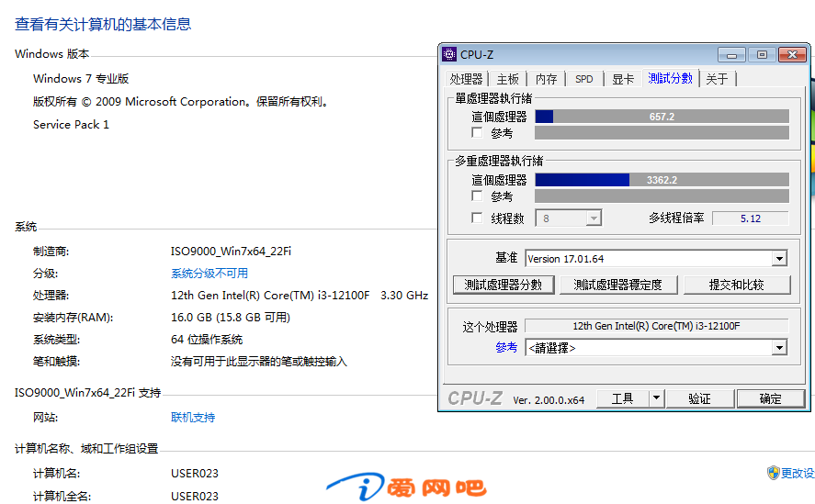
Task: Click the Ver. 2.00.0.x64 version text
Action: (x=549, y=400)
